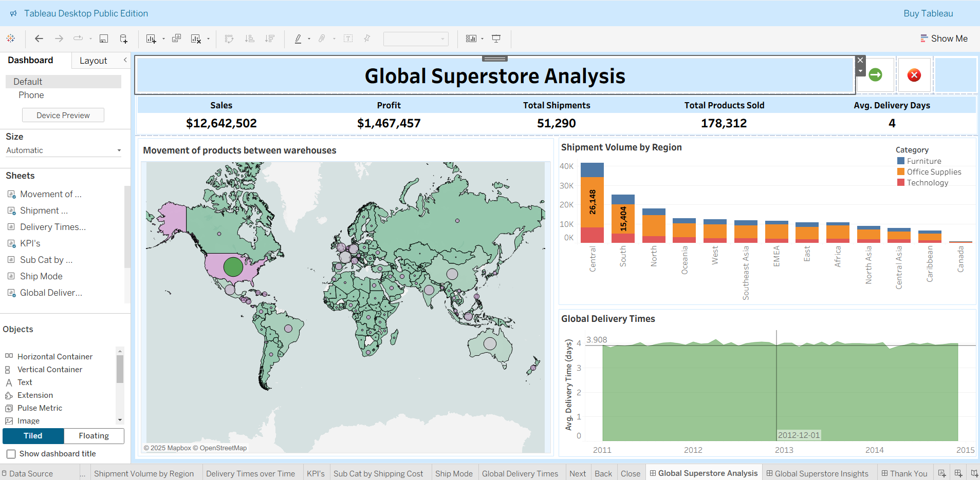Image resolution: width=980 pixels, height=480 pixels.
Task: Click the Furniture legend color swatch
Action: [901, 161]
